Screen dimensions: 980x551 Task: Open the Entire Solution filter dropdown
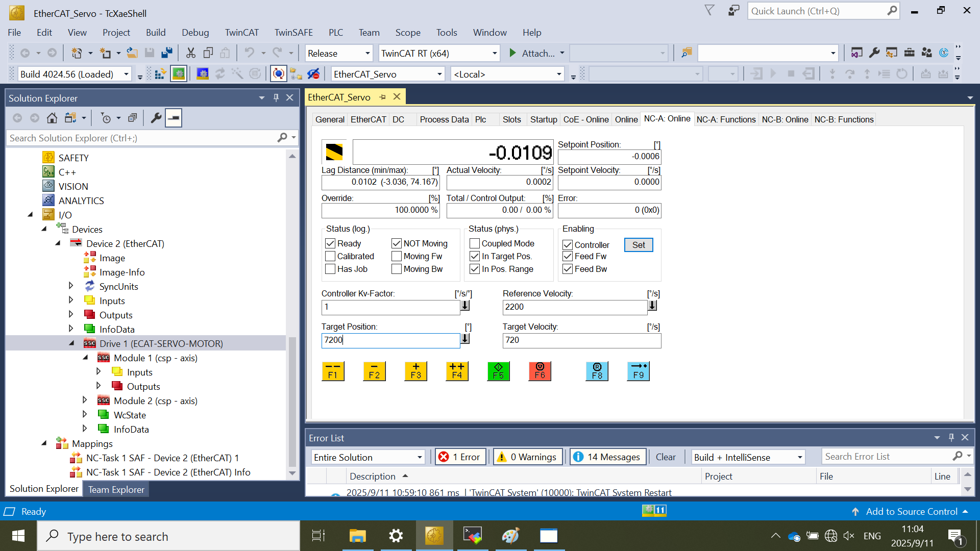[419, 457]
